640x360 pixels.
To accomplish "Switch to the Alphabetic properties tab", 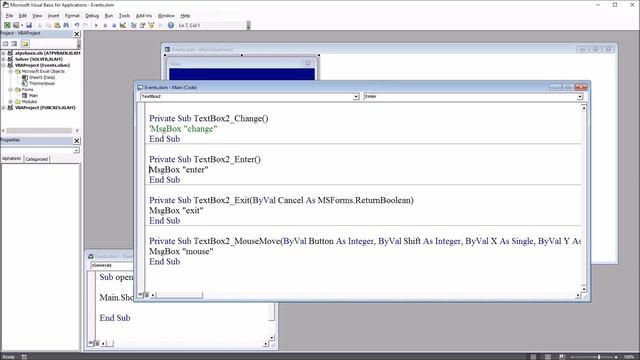I will pyautogui.click(x=12, y=158).
